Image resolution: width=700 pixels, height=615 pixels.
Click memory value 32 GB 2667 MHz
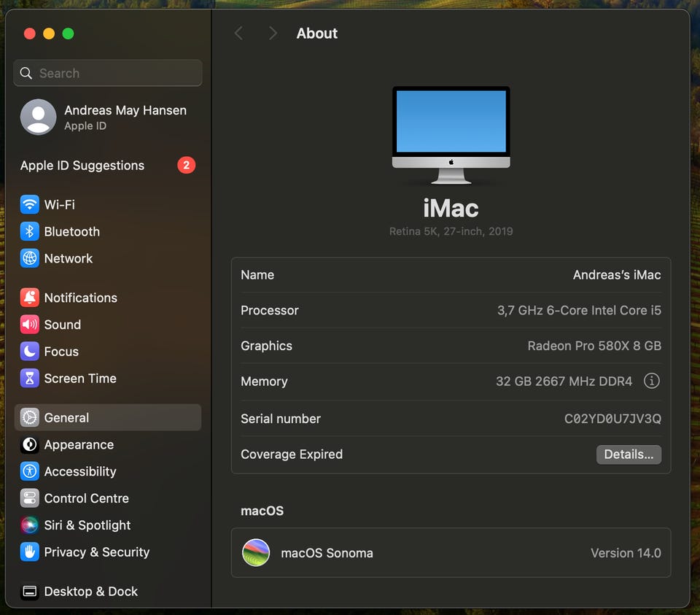click(564, 381)
